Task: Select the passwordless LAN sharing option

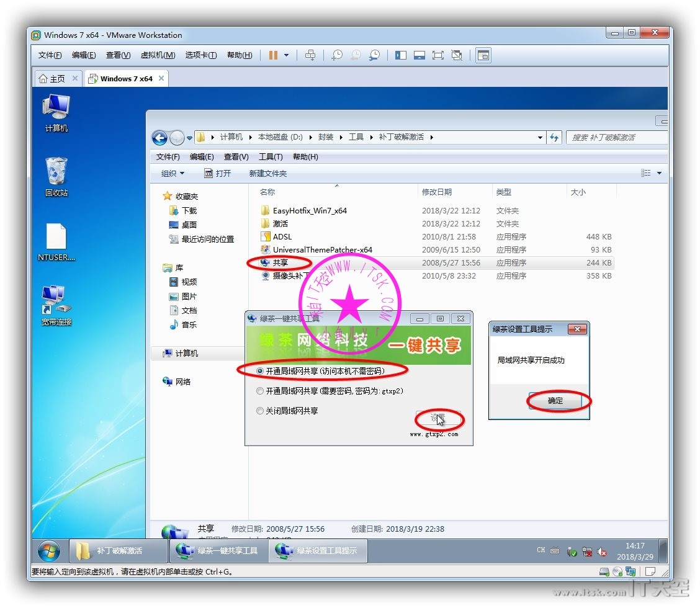Action: [x=260, y=371]
